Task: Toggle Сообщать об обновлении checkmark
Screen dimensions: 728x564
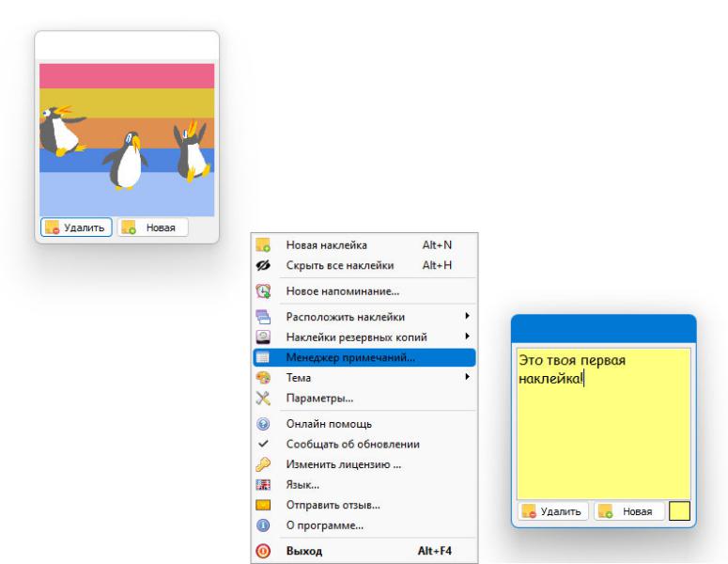Action: tap(263, 444)
